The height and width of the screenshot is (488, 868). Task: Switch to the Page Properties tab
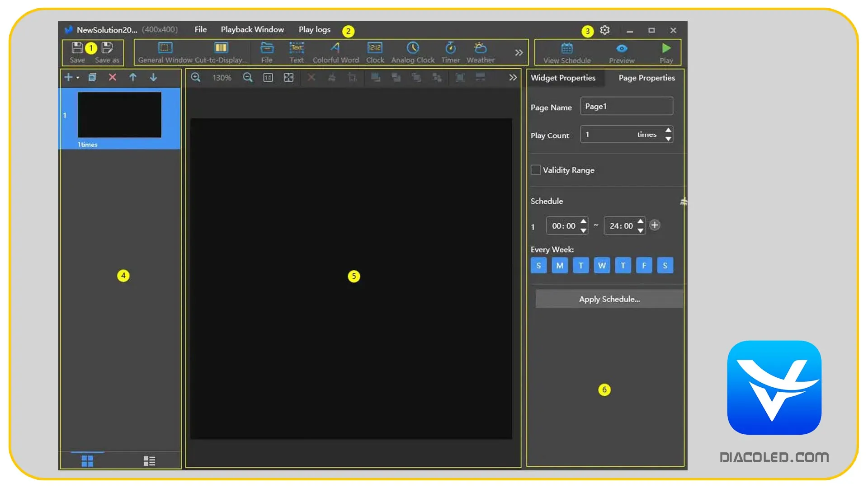click(x=646, y=78)
